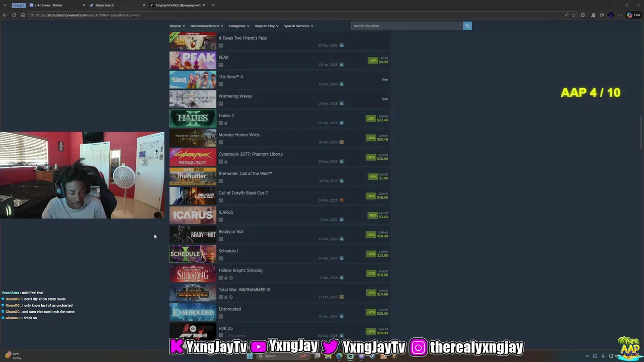Expand the Recommendations menu
Image resolution: width=644 pixels, height=362 pixels.
[207, 26]
